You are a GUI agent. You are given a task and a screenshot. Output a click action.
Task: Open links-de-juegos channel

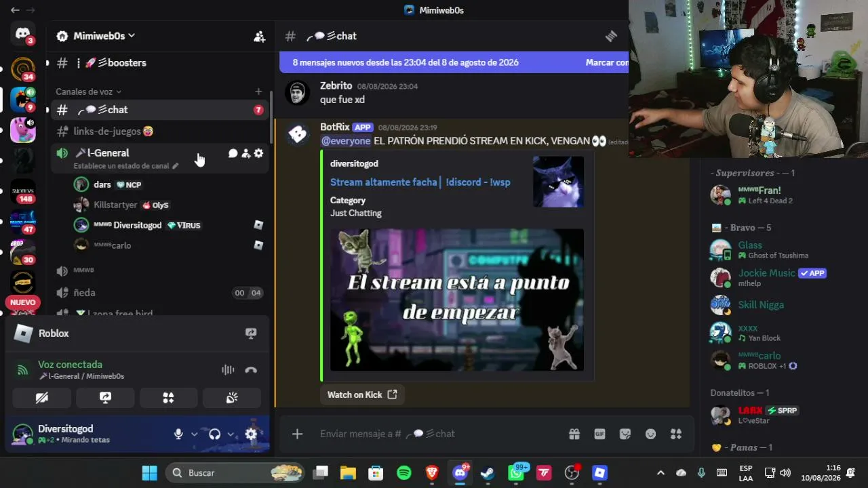click(159, 131)
